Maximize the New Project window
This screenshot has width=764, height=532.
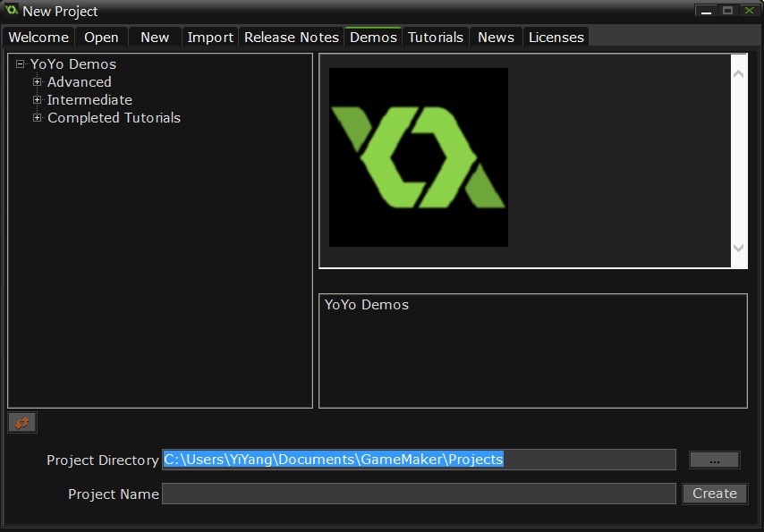(x=727, y=10)
